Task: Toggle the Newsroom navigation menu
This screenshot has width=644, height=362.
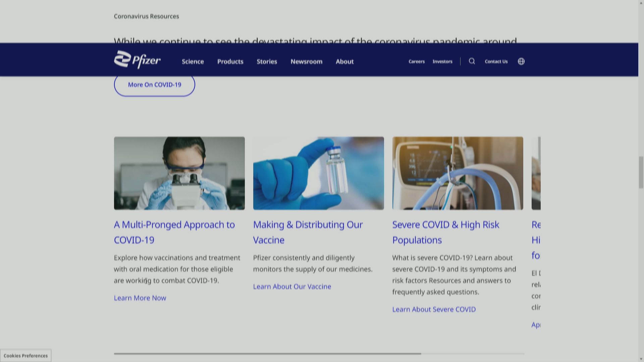Action: pyautogui.click(x=307, y=61)
